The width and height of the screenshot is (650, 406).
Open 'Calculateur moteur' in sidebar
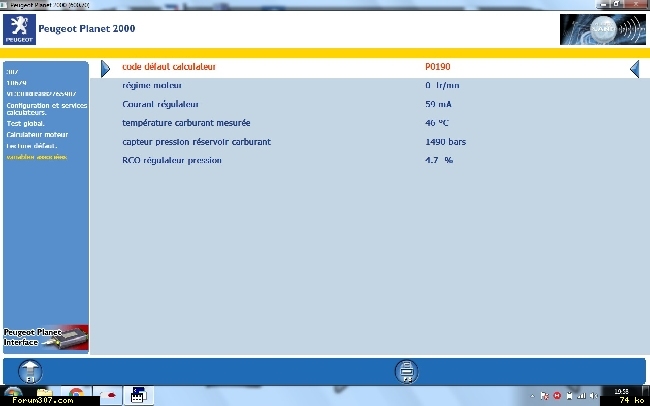click(37, 135)
